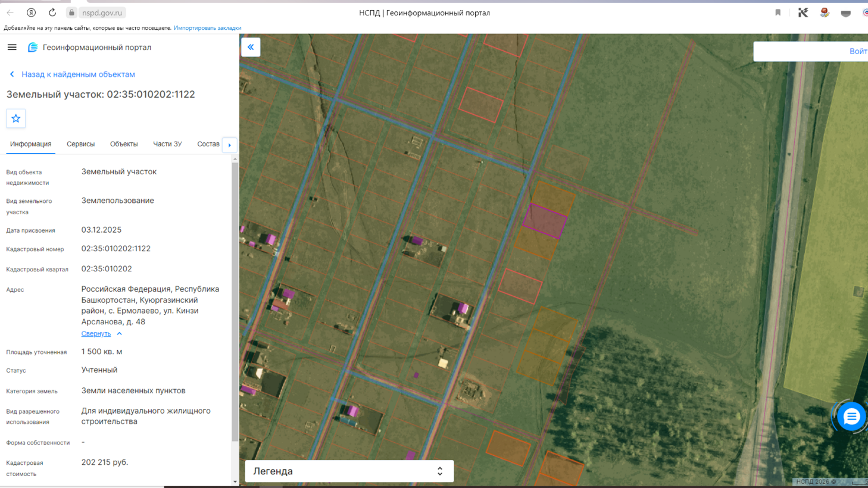Select the magenta highlighted parcel on map
Screen dimensions: 868x488
click(x=545, y=221)
